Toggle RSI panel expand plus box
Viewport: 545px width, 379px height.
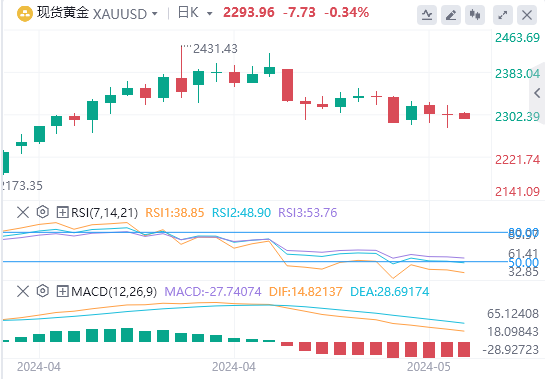[x=62, y=212]
